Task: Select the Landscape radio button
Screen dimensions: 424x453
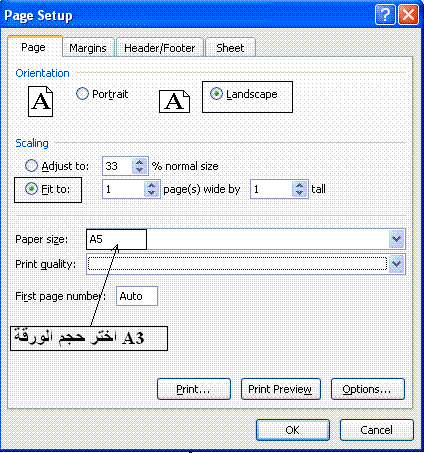Action: [x=216, y=94]
